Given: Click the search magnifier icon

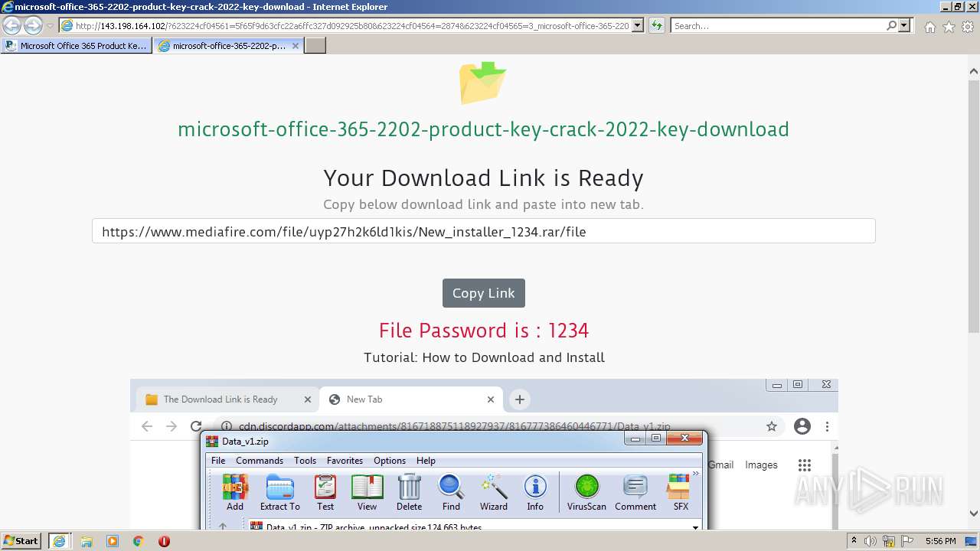Looking at the screenshot, I should [891, 26].
